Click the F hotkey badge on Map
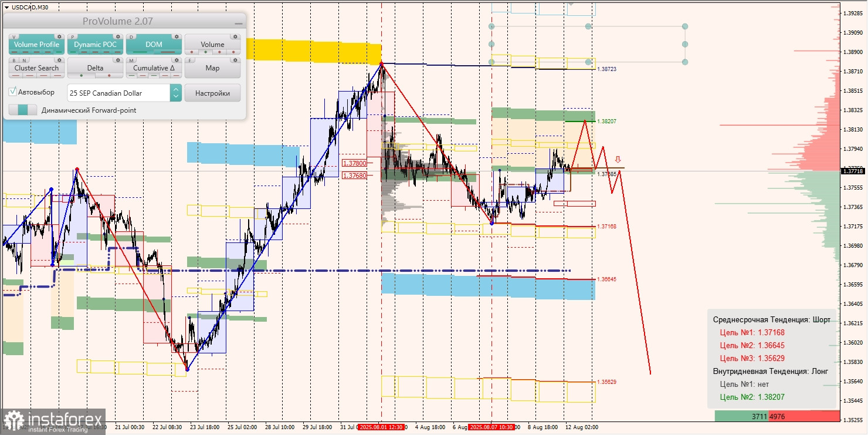Image resolution: width=868 pixels, height=435 pixels. click(x=190, y=60)
